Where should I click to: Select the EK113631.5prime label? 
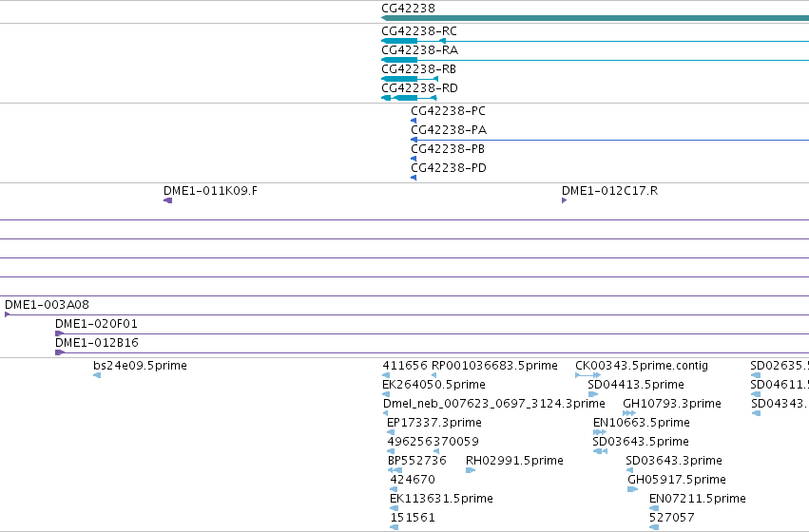coord(441,499)
